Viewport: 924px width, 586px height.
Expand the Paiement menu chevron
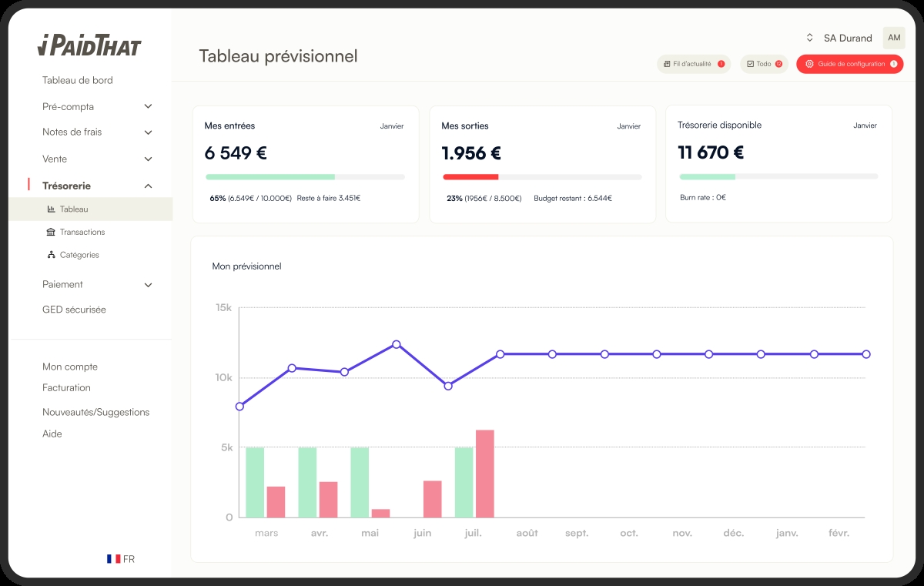coord(149,285)
